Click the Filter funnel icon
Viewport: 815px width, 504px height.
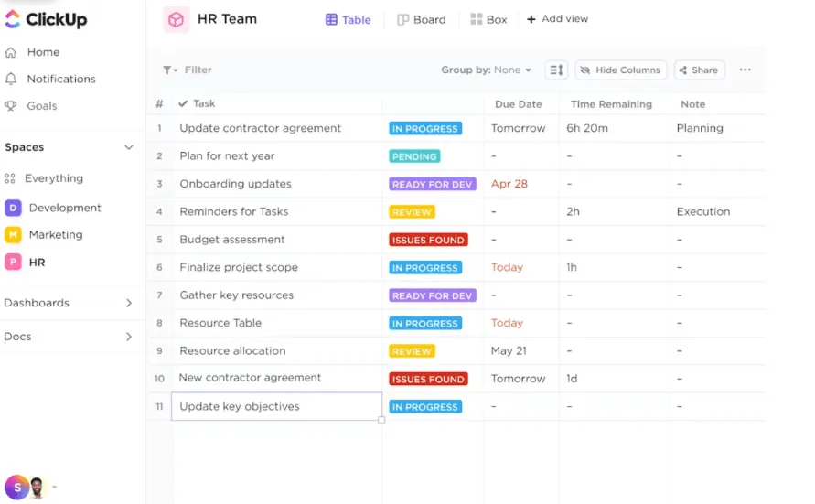click(169, 70)
